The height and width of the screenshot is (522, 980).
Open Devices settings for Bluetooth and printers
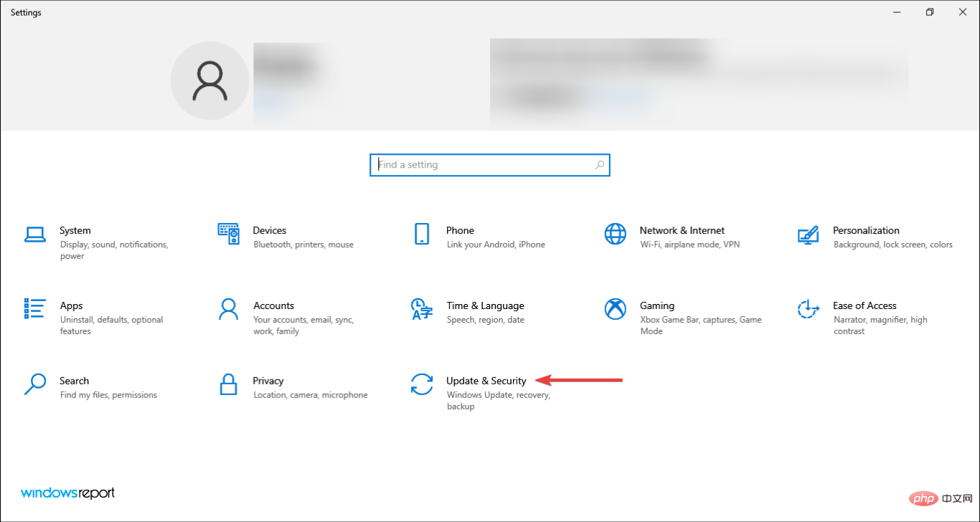[x=268, y=230]
